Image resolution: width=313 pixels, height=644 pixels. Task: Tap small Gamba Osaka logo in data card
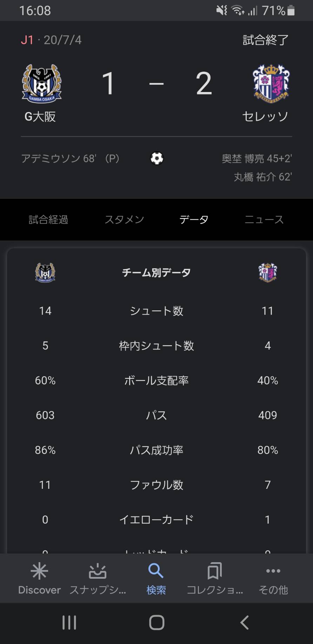[45, 272]
